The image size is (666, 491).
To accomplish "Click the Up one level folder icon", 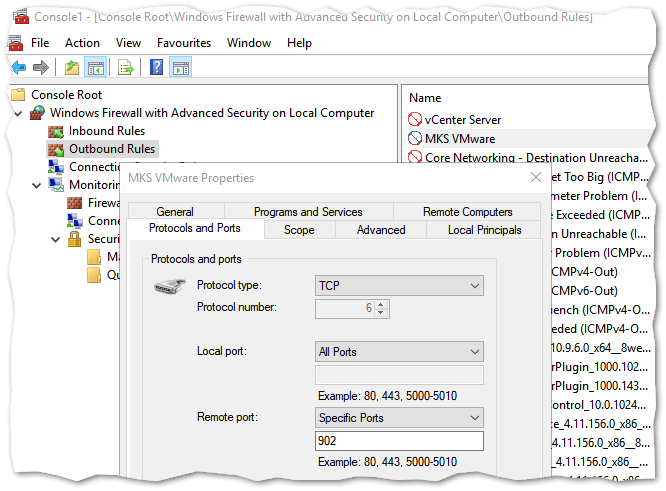I will (72, 68).
